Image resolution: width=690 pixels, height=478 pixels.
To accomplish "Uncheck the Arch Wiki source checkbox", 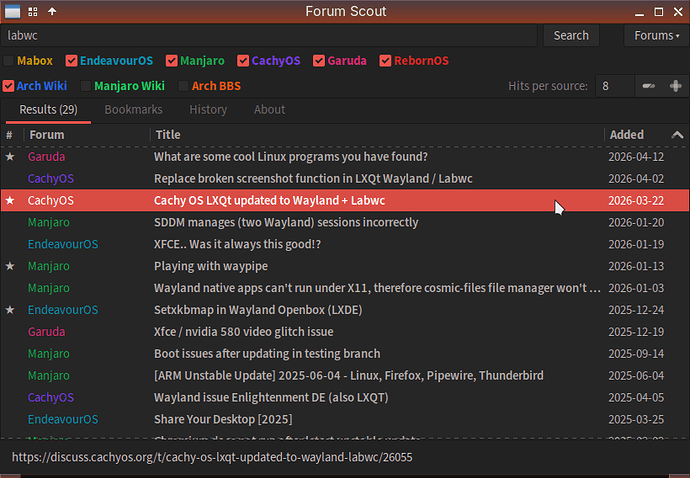I will (x=8, y=86).
